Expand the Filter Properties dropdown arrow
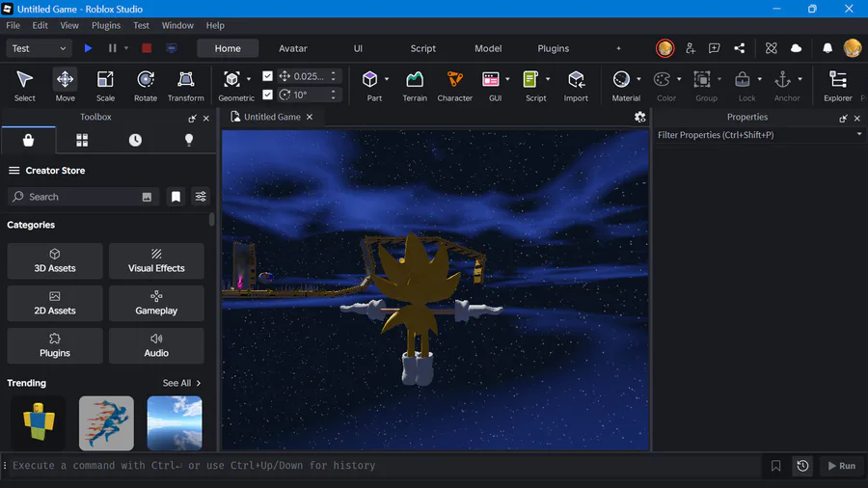Viewport: 868px width, 488px height. pos(859,134)
